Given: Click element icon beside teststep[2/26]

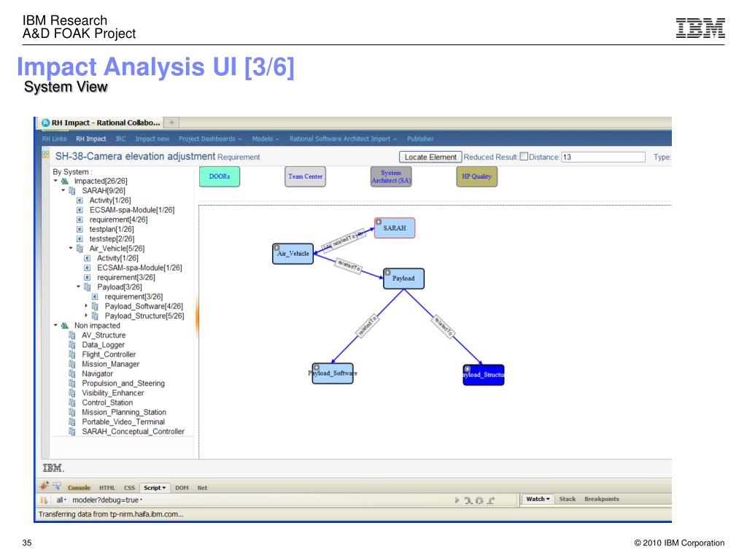Looking at the screenshot, I should click(80, 238).
